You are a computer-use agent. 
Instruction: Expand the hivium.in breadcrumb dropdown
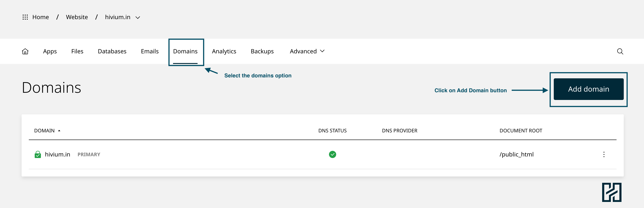click(x=137, y=18)
